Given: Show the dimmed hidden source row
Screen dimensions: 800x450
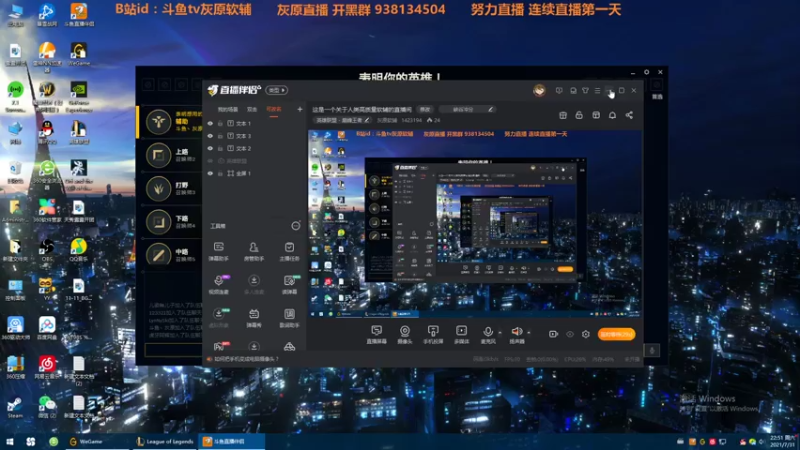Looking at the screenshot, I should coord(210,161).
